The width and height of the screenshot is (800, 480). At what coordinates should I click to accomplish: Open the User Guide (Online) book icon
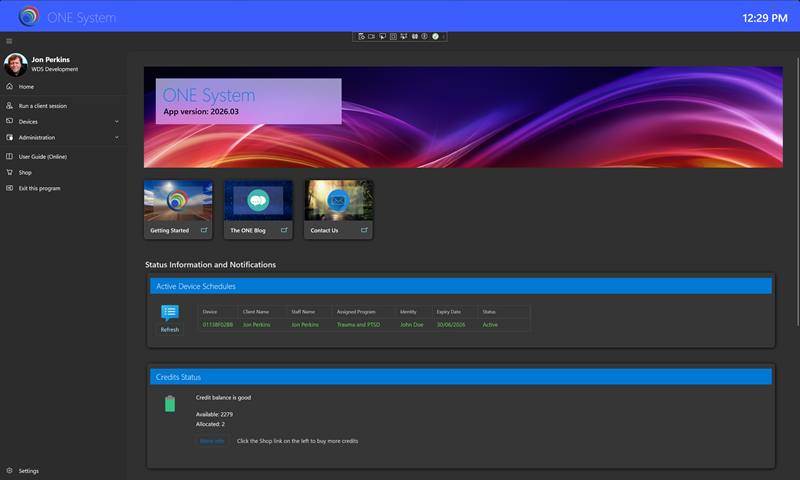coord(9,156)
